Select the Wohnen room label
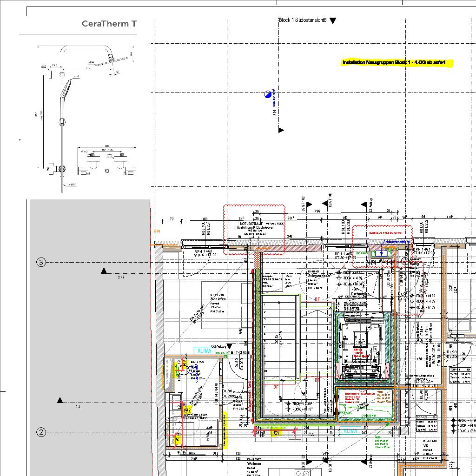Image resolution: width=476 pixels, height=476 pixels. [254, 463]
